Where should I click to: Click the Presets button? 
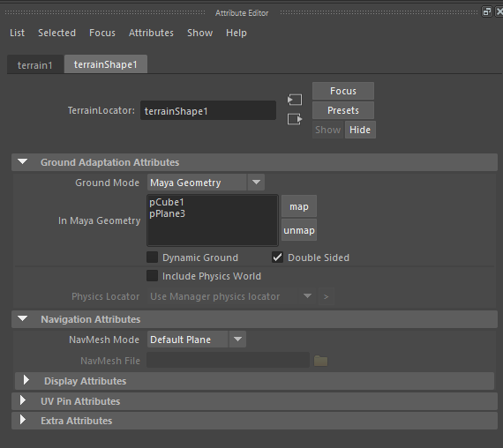(x=343, y=110)
